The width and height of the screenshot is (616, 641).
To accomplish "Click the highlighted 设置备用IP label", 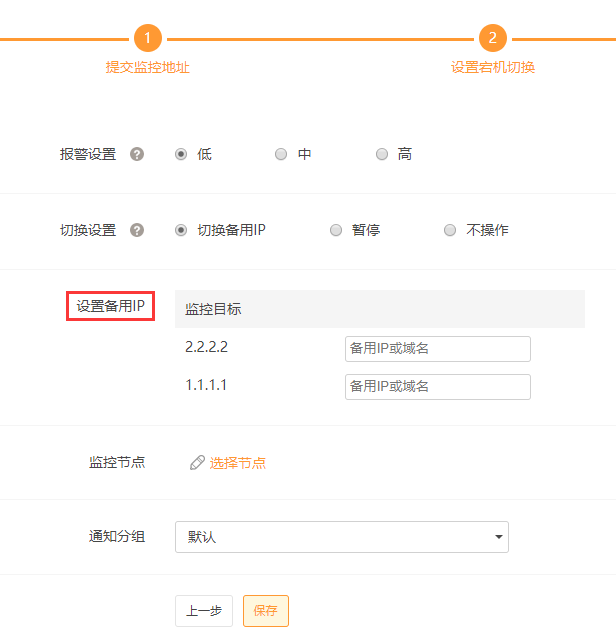I will (x=110, y=307).
